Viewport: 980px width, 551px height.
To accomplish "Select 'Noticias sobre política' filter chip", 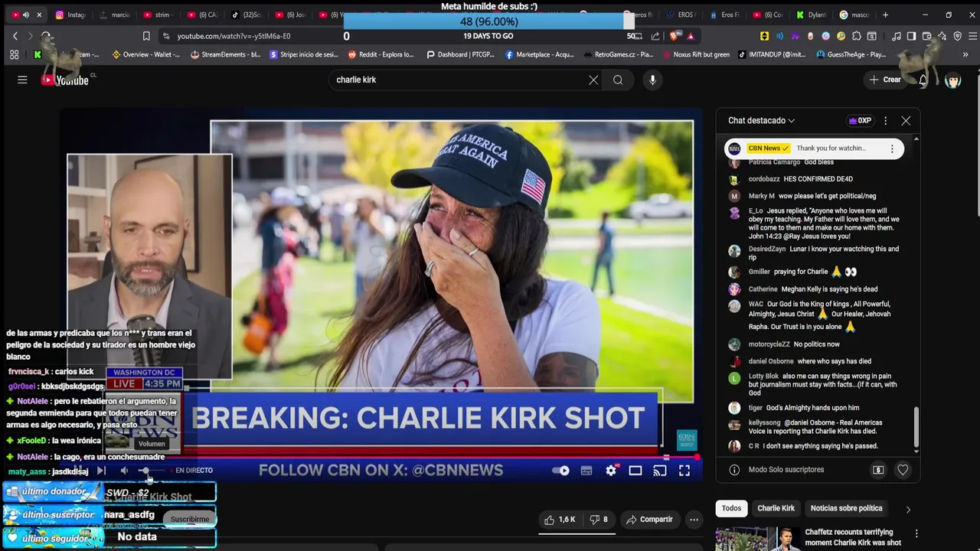I will tap(846, 508).
